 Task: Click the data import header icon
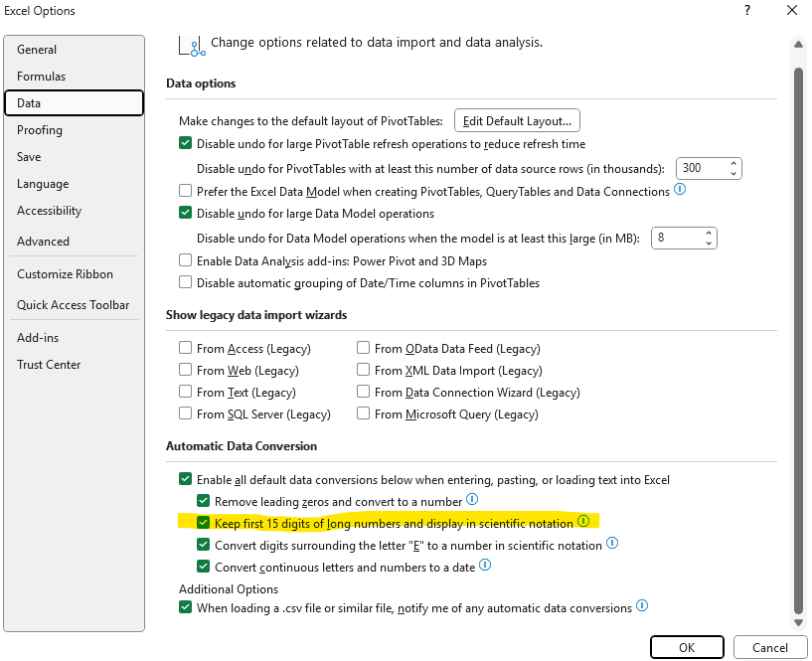(192, 46)
